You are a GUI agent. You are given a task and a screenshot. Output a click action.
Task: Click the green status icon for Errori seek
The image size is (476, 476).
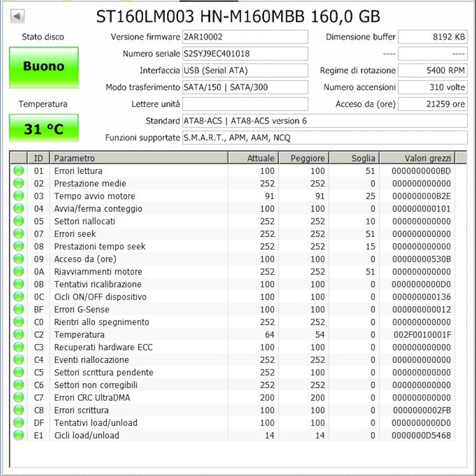[19, 234]
